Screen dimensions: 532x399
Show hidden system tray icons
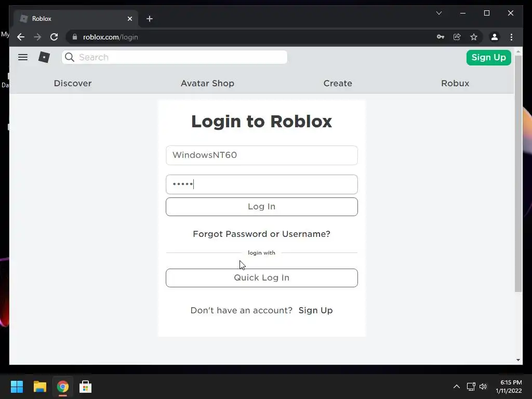coord(457,387)
